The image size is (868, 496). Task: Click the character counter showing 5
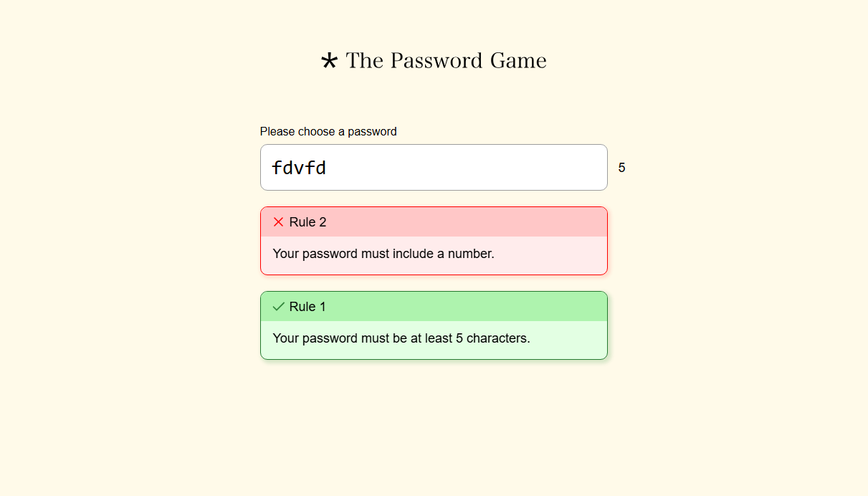pyautogui.click(x=621, y=167)
